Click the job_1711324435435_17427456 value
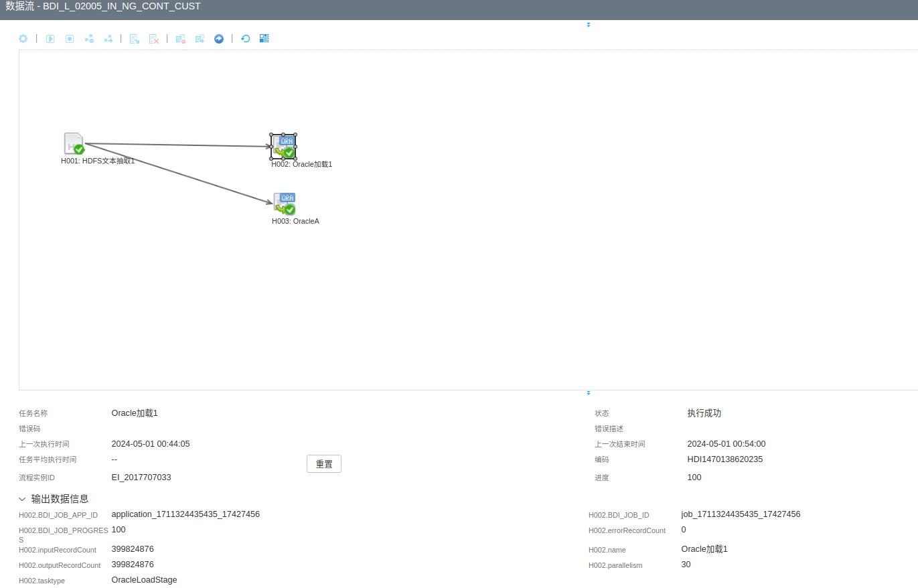Viewport: 918px width, 588px height. point(741,514)
